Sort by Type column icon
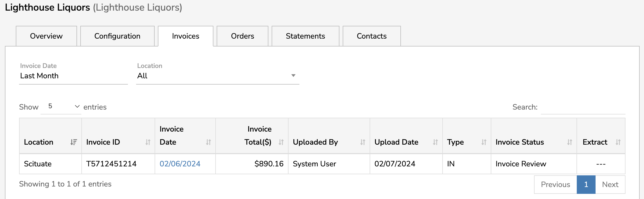The width and height of the screenshot is (644, 199). click(484, 142)
